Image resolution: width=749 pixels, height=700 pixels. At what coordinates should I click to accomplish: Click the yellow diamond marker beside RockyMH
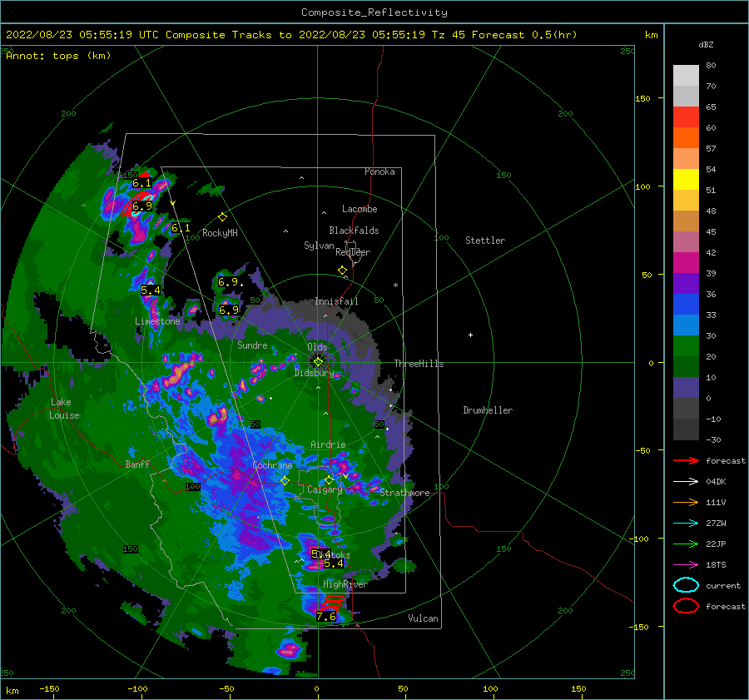pyautogui.click(x=222, y=217)
